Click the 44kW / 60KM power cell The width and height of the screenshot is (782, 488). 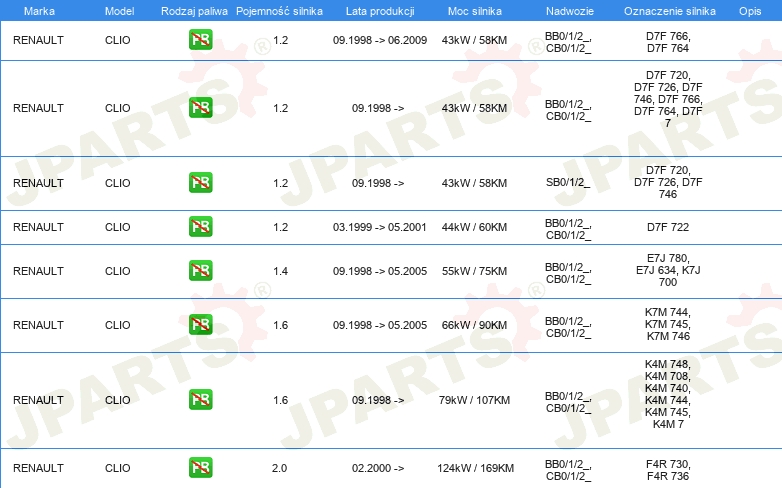pyautogui.click(x=474, y=227)
